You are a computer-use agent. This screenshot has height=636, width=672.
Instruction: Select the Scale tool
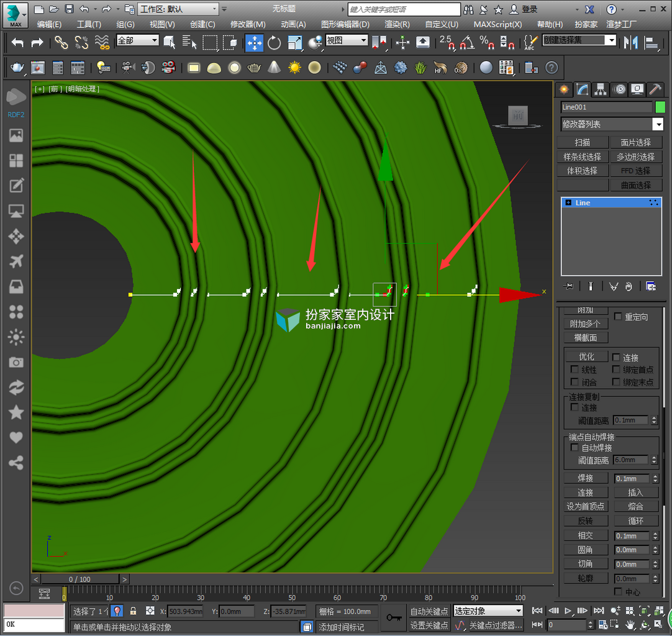pos(294,43)
